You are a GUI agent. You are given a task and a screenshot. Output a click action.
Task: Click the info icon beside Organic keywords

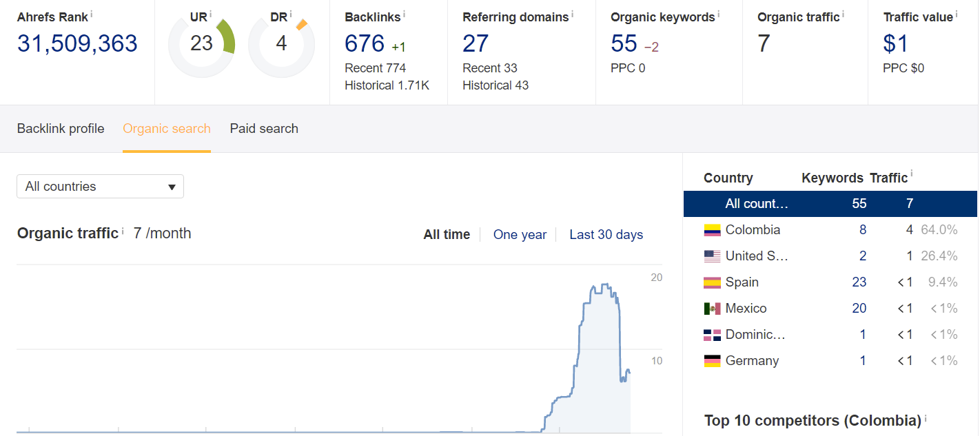(x=718, y=14)
